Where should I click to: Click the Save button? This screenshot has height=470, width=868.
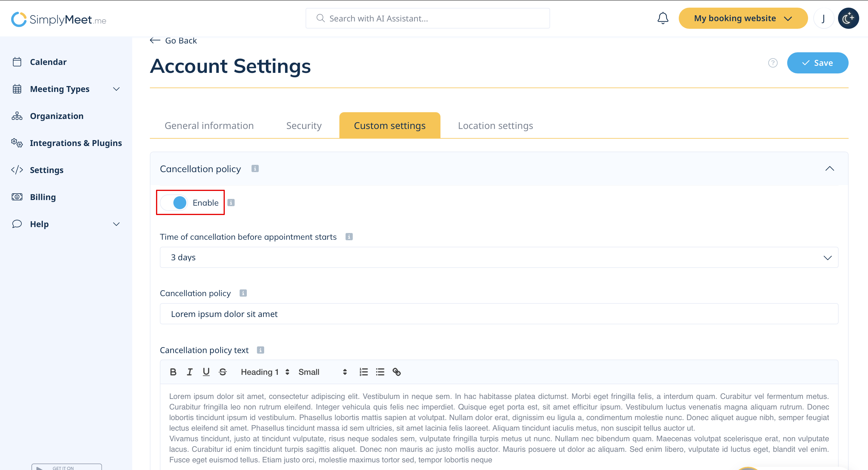(817, 63)
